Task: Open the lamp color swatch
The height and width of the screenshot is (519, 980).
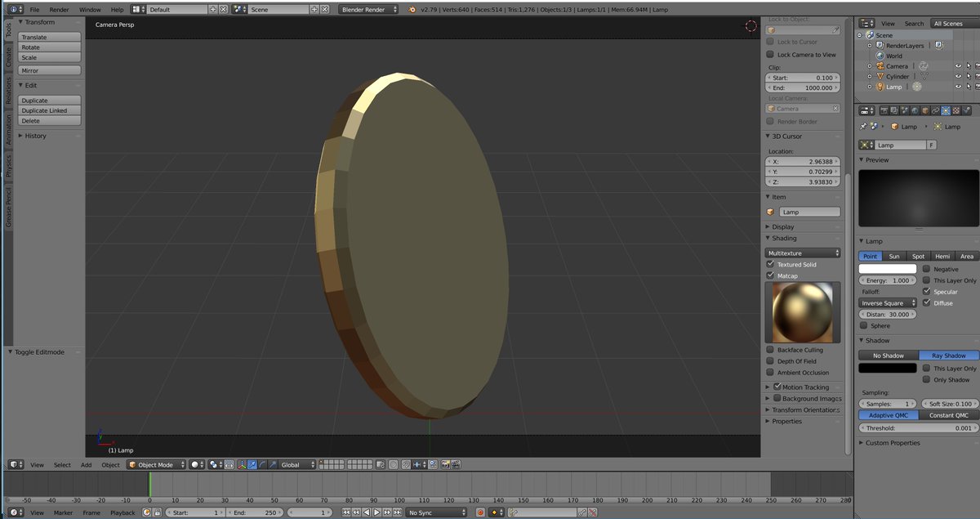Action: (x=889, y=268)
